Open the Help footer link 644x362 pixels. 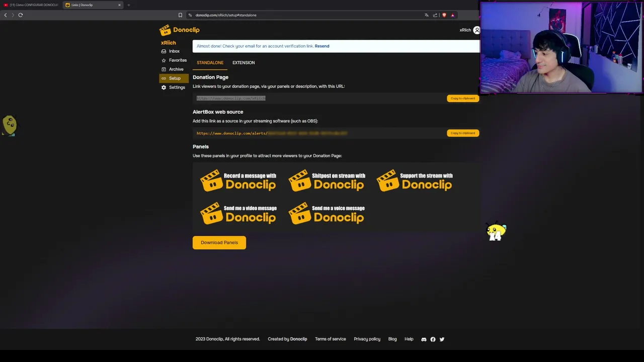click(409, 339)
